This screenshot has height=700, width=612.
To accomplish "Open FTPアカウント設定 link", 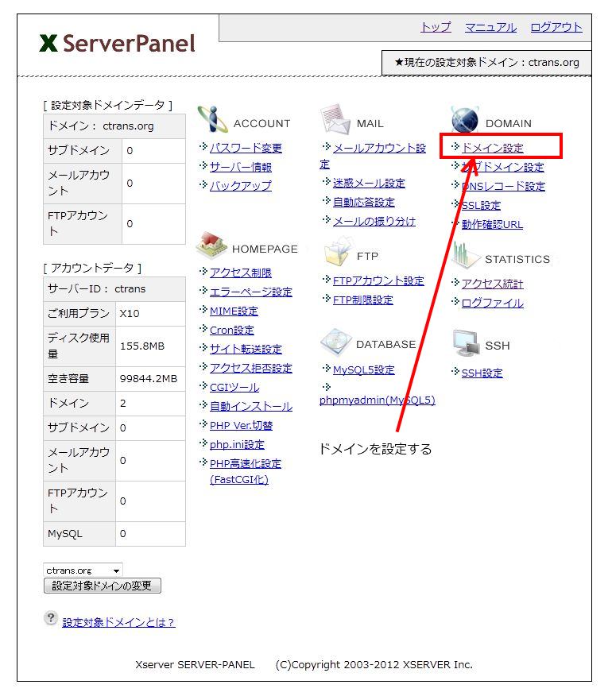I will tap(378, 280).
